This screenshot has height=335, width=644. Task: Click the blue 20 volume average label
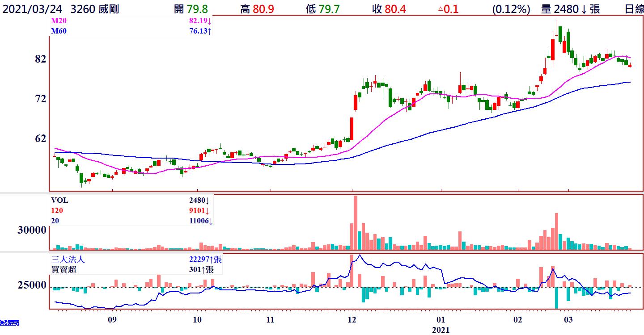(55, 221)
